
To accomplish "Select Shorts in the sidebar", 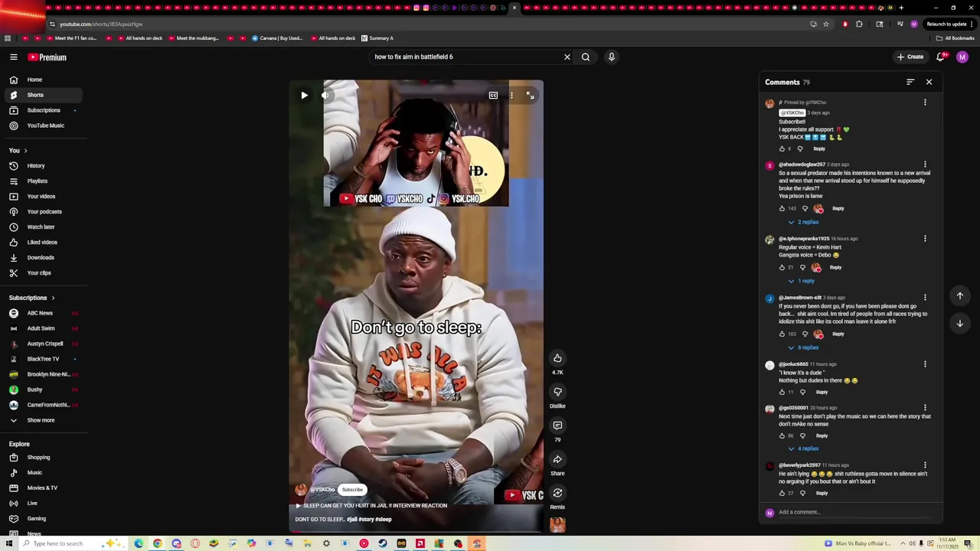I will [43, 95].
